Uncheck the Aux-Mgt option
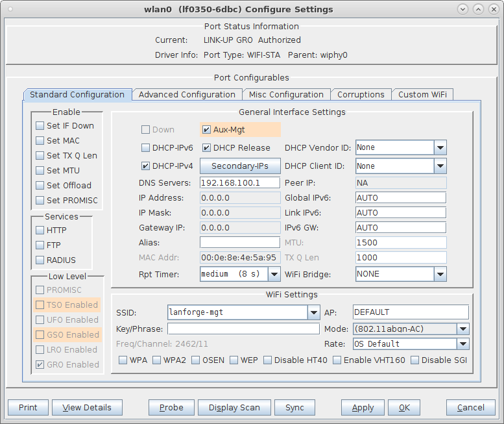 (x=206, y=130)
